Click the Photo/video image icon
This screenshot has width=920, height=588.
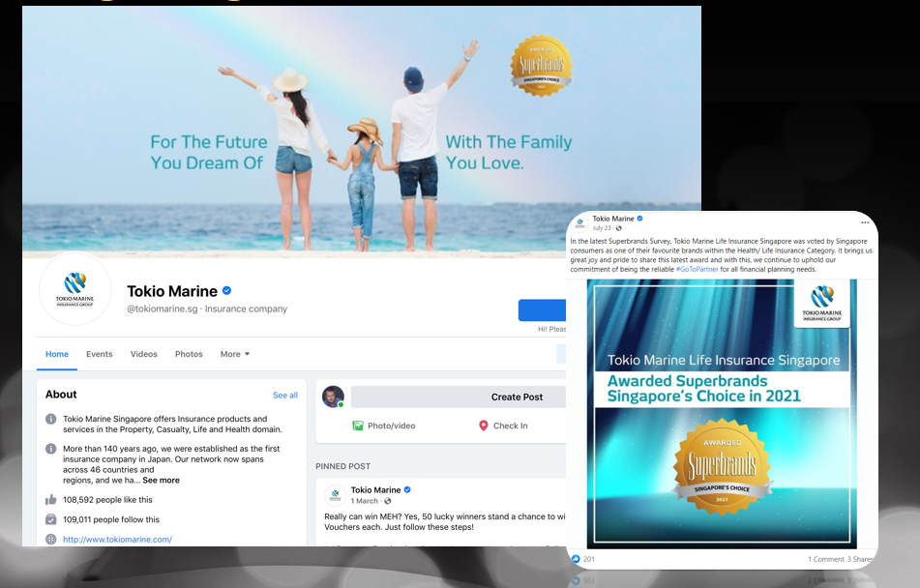[358, 426]
